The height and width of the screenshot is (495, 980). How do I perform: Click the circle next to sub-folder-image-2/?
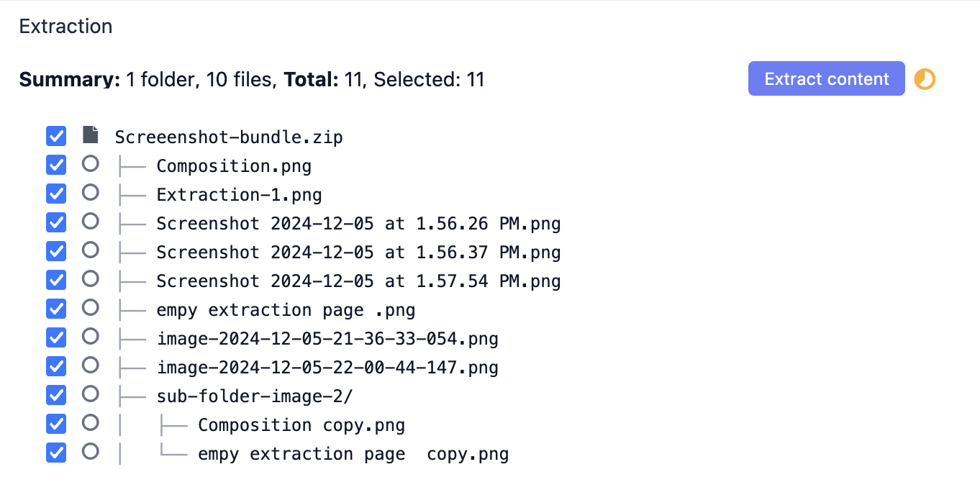pos(91,394)
